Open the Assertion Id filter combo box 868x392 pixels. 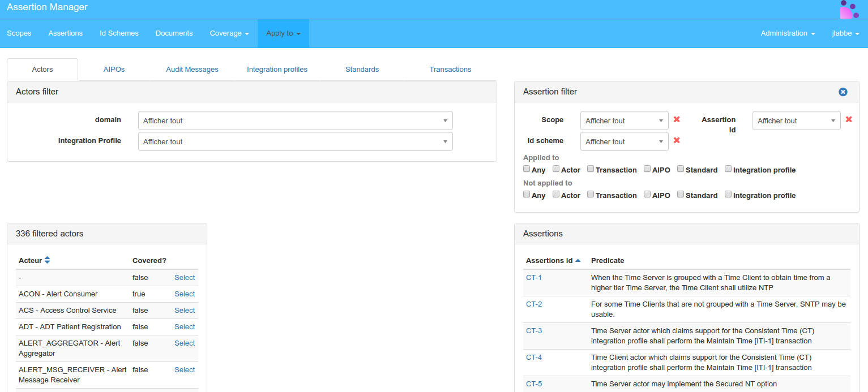(x=796, y=120)
